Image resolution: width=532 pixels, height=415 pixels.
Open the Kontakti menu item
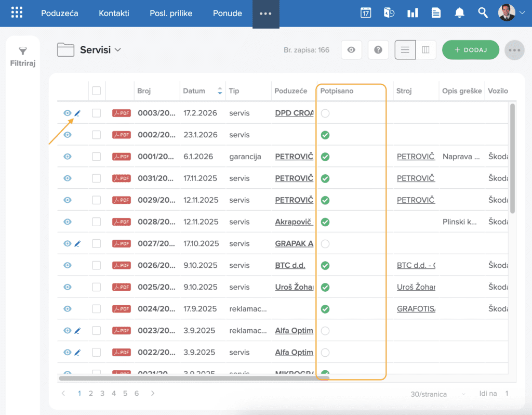(114, 13)
